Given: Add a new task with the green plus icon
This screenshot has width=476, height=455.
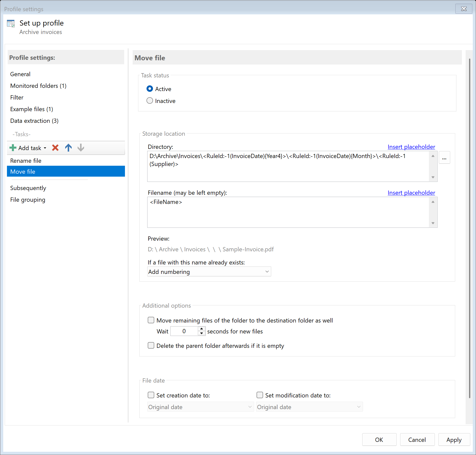Looking at the screenshot, I should point(13,148).
